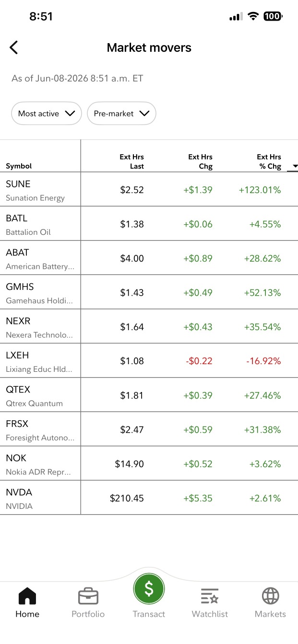Sort by the Symbol column header
The width and height of the screenshot is (298, 644).
(19, 166)
